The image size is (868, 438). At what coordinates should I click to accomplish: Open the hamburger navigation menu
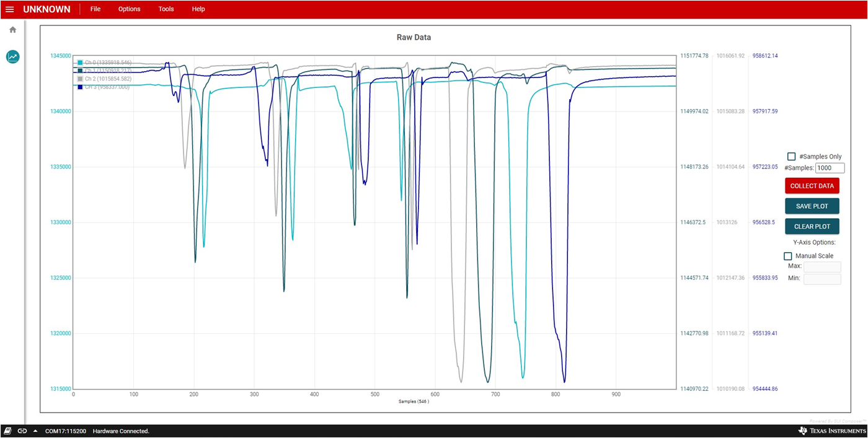tap(10, 9)
